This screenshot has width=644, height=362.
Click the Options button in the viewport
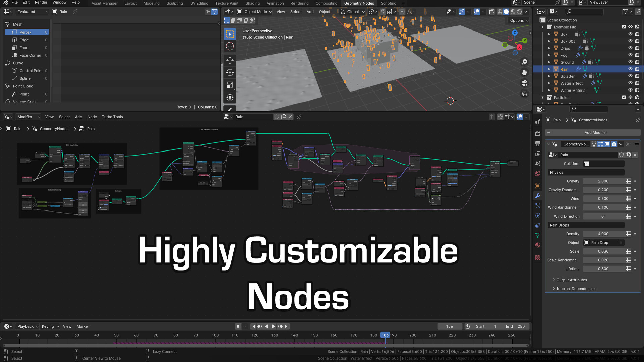(x=518, y=20)
